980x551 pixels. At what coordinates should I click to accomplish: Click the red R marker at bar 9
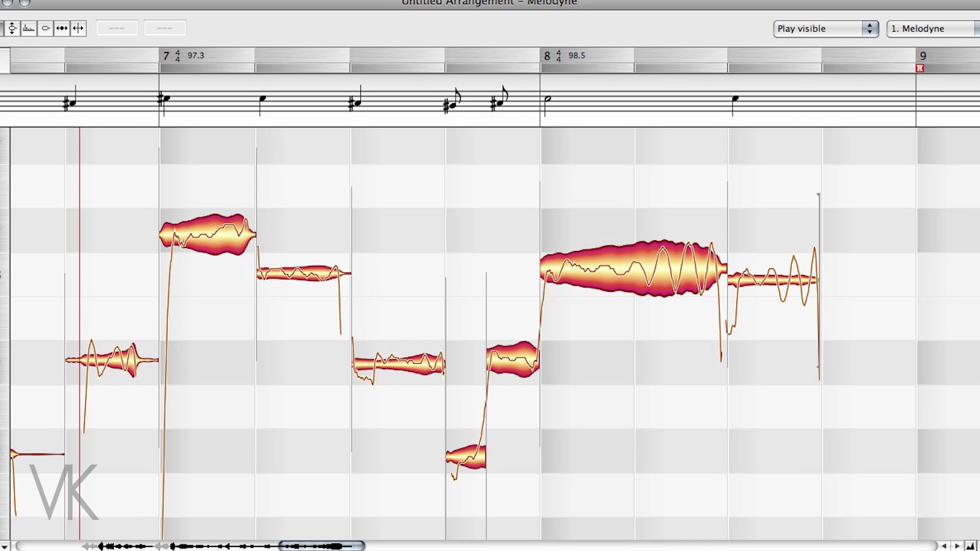[920, 68]
